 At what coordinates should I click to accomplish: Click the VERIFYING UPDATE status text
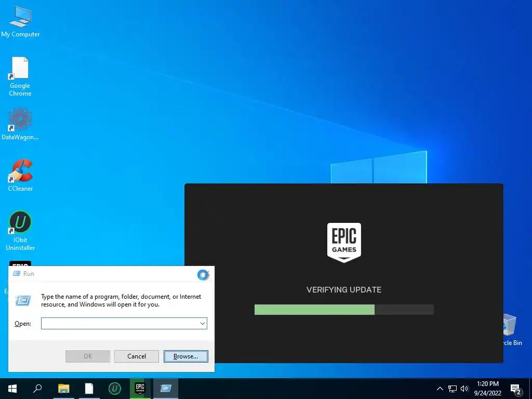[x=344, y=290]
